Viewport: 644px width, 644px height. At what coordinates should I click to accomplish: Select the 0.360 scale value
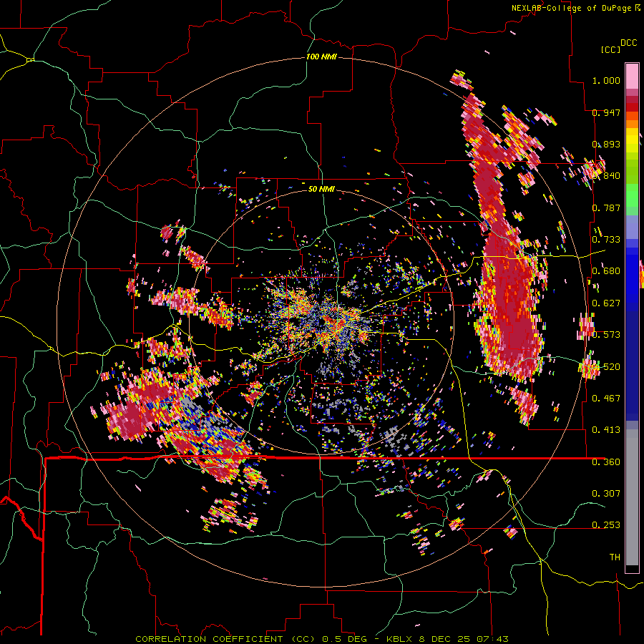(606, 462)
